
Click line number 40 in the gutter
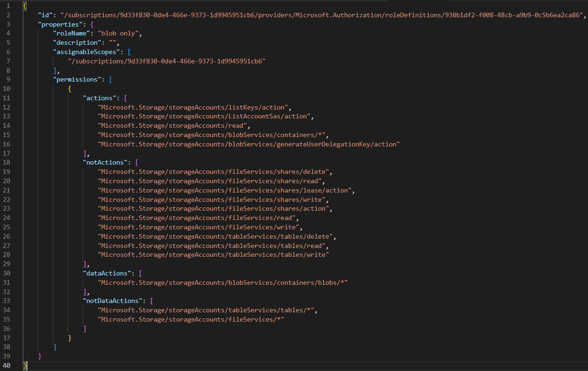7,365
